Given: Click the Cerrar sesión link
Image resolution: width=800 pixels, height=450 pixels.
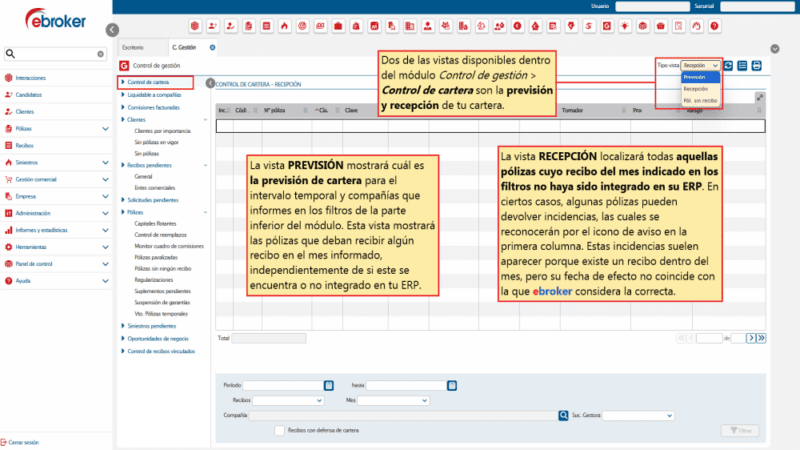Looking at the screenshot, I should point(23,442).
